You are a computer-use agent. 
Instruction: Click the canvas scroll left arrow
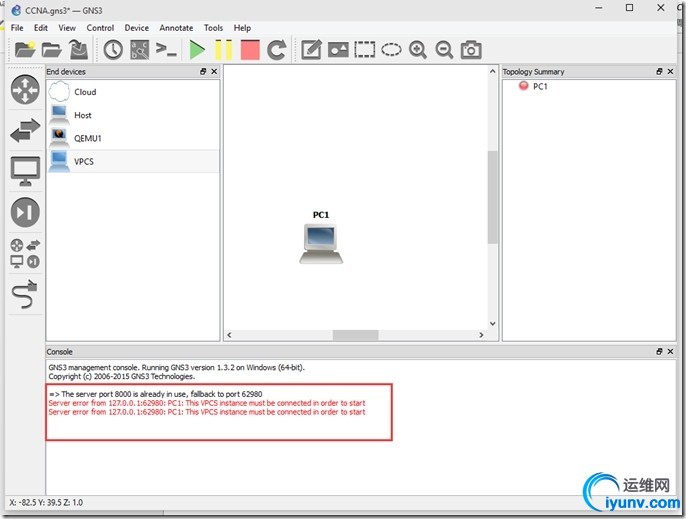229,335
